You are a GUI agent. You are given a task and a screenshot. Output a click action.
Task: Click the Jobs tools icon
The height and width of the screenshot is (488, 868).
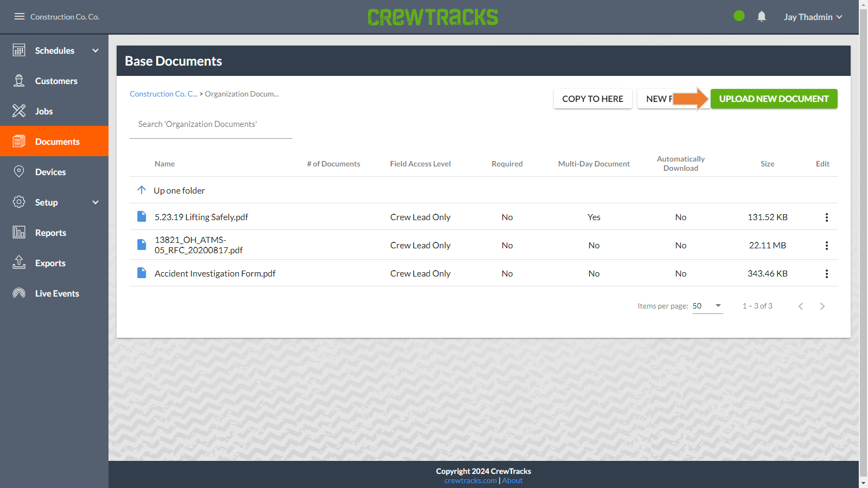coord(19,111)
